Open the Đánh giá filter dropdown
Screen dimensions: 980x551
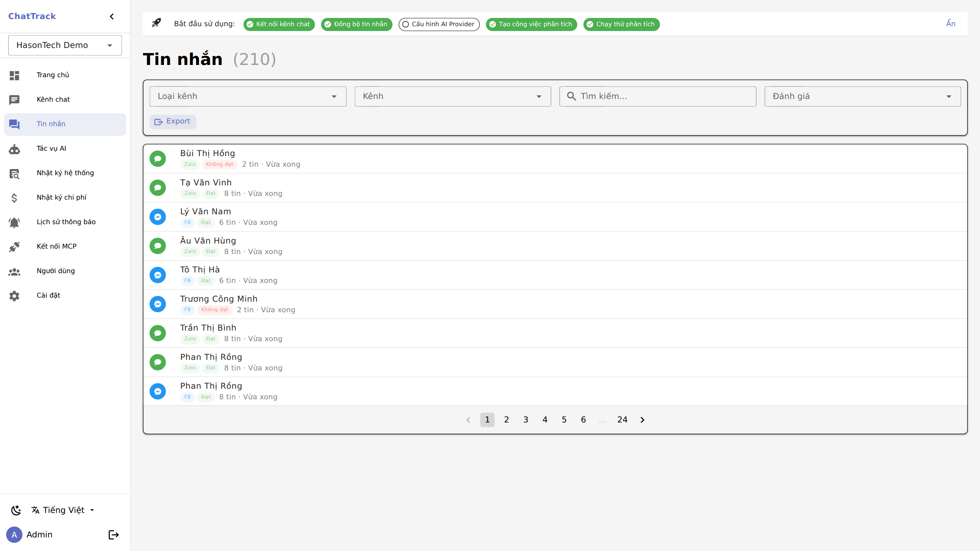[x=862, y=96]
